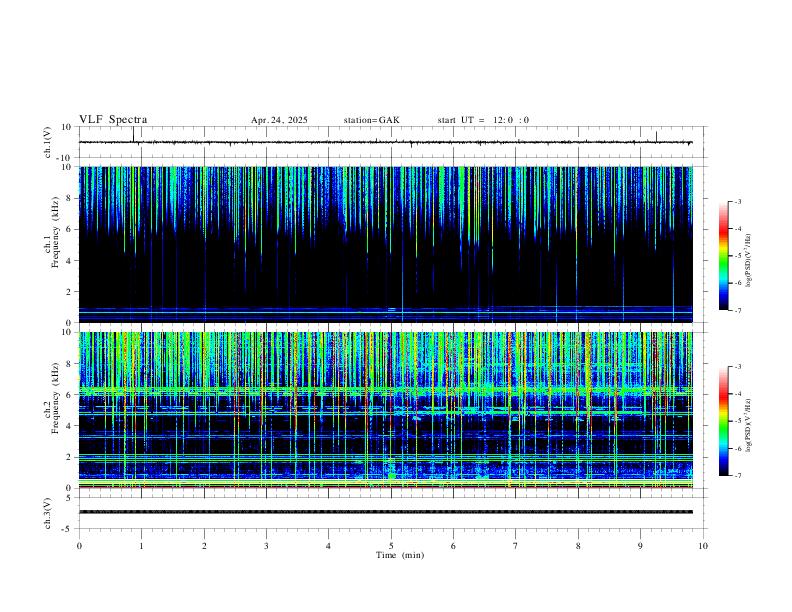Click the ch.2 spectrogram color bar

tap(723, 421)
